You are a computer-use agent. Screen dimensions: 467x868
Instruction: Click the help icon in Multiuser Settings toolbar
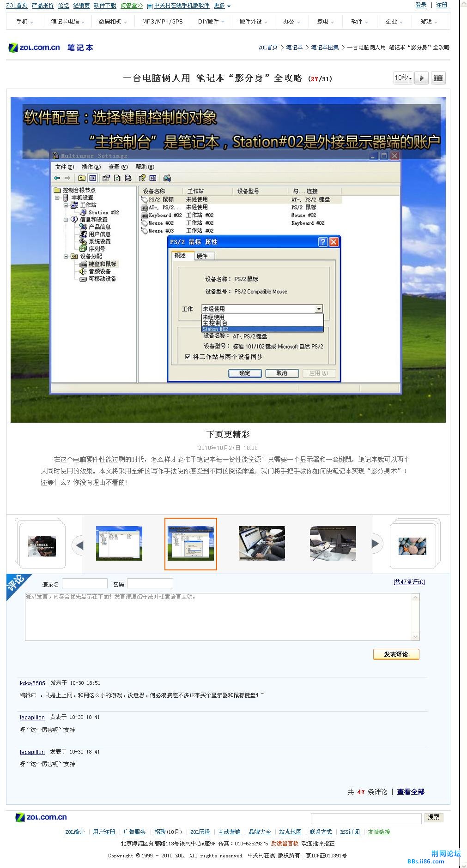(142, 178)
